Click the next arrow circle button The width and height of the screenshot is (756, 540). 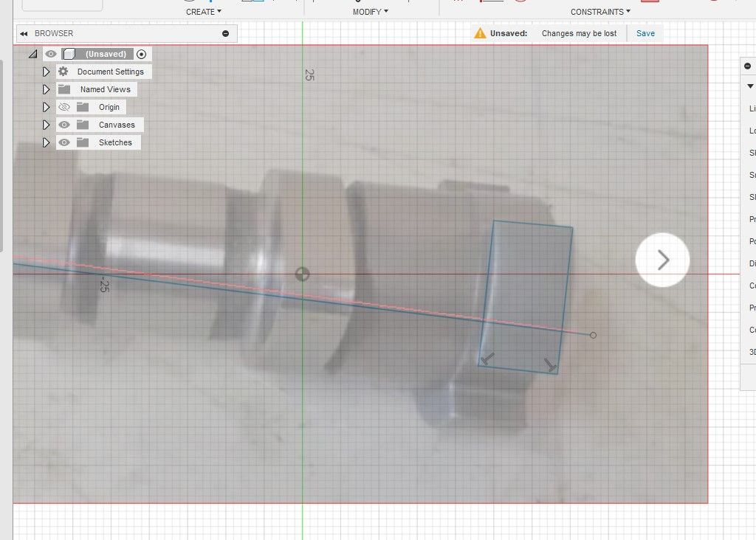[662, 260]
